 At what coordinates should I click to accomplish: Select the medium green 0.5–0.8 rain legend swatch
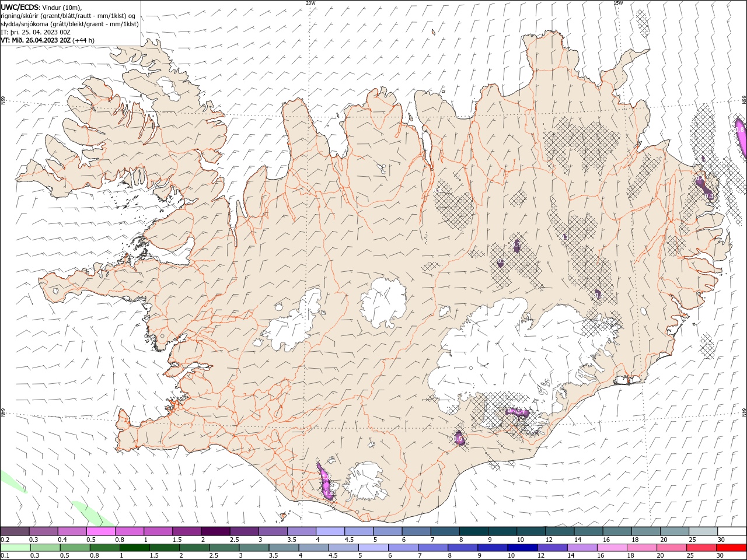pos(74,548)
